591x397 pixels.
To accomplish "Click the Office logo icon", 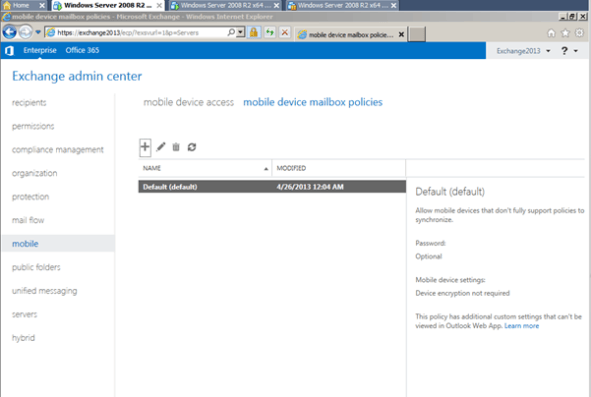I will click(x=9, y=51).
